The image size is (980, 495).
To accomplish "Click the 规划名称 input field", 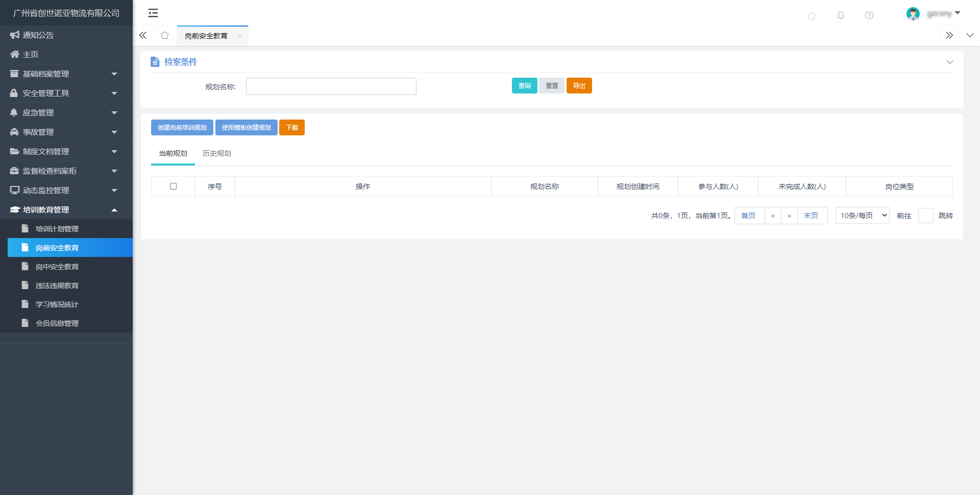I will (x=331, y=86).
